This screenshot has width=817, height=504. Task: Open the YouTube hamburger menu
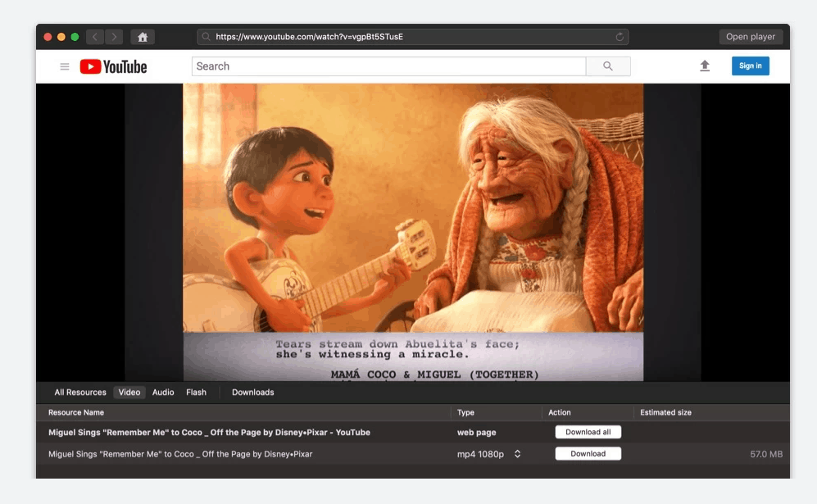65,66
